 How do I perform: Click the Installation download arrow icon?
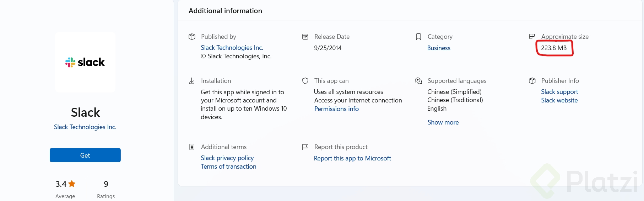[191, 81]
